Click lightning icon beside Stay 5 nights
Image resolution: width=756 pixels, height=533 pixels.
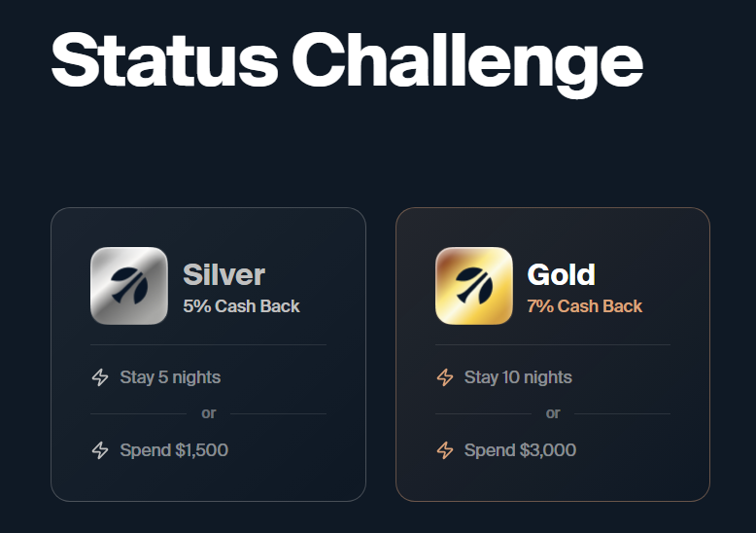coord(100,377)
